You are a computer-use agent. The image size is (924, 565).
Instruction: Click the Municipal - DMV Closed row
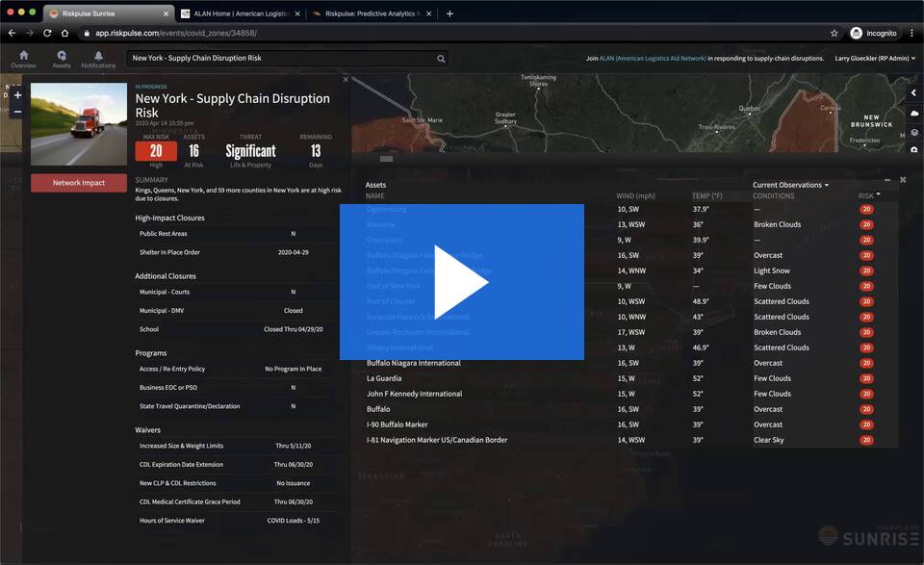point(237,311)
